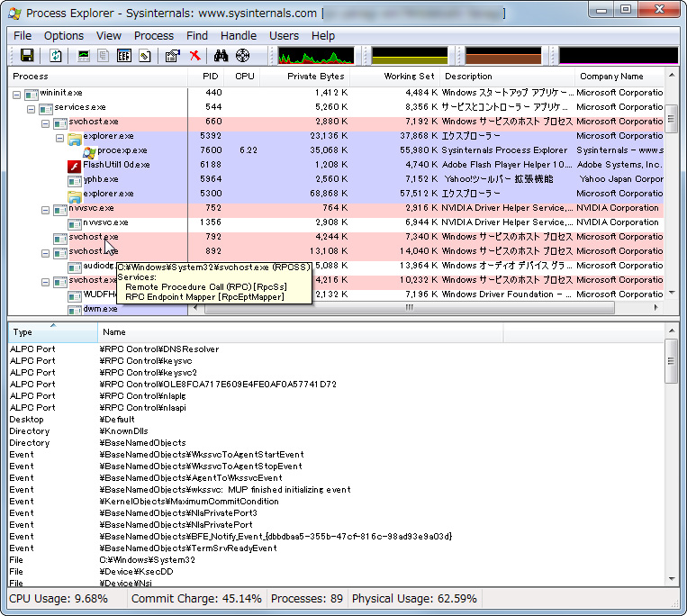Viewport: 687px width, 616px height.
Task: Open the Options menu
Action: (x=64, y=35)
